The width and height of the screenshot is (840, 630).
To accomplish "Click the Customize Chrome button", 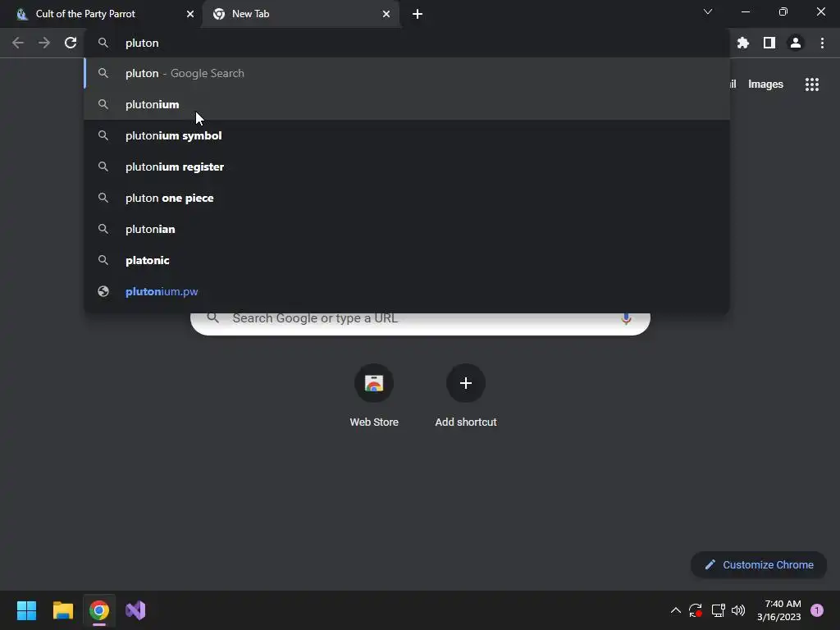I will pyautogui.click(x=759, y=564).
